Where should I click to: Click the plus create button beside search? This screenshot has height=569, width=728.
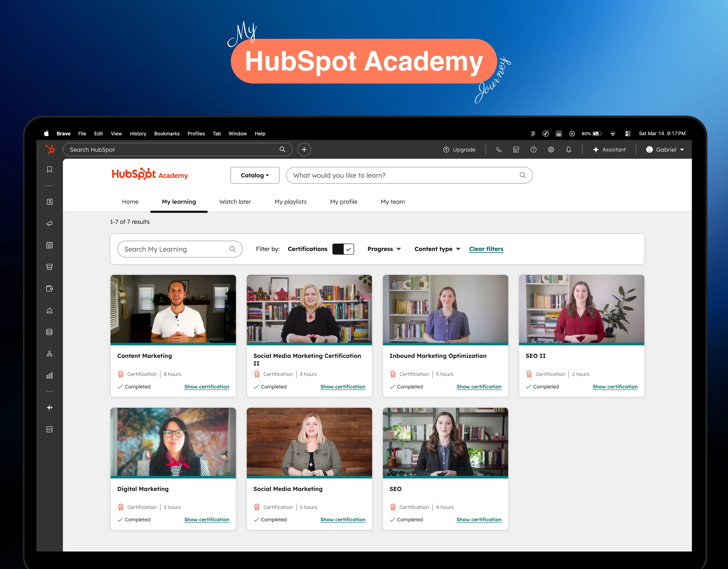[x=304, y=150]
